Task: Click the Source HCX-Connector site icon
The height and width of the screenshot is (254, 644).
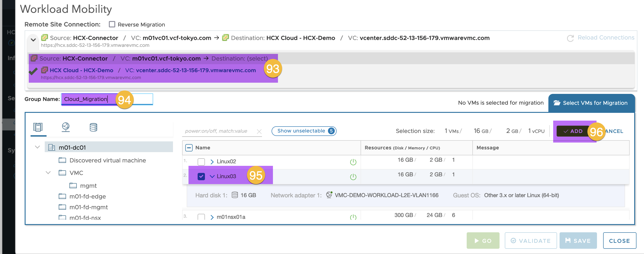Action: click(45, 37)
